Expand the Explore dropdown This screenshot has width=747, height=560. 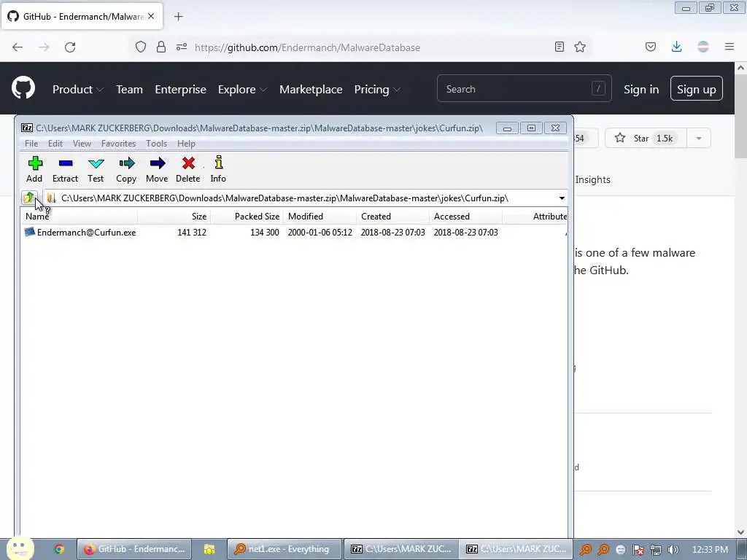pyautogui.click(x=242, y=89)
